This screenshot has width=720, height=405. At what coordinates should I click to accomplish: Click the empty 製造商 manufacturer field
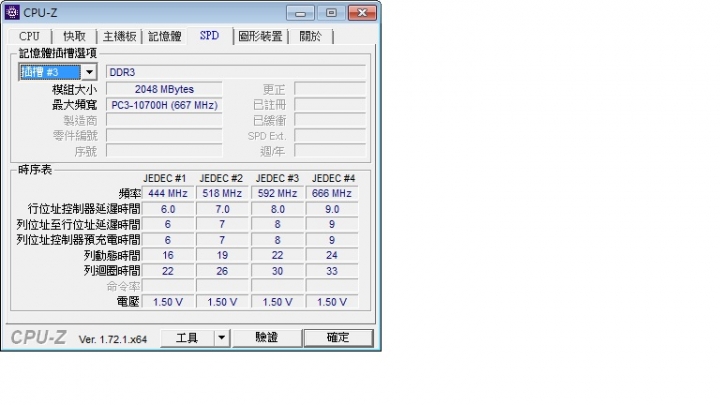pyautogui.click(x=164, y=120)
